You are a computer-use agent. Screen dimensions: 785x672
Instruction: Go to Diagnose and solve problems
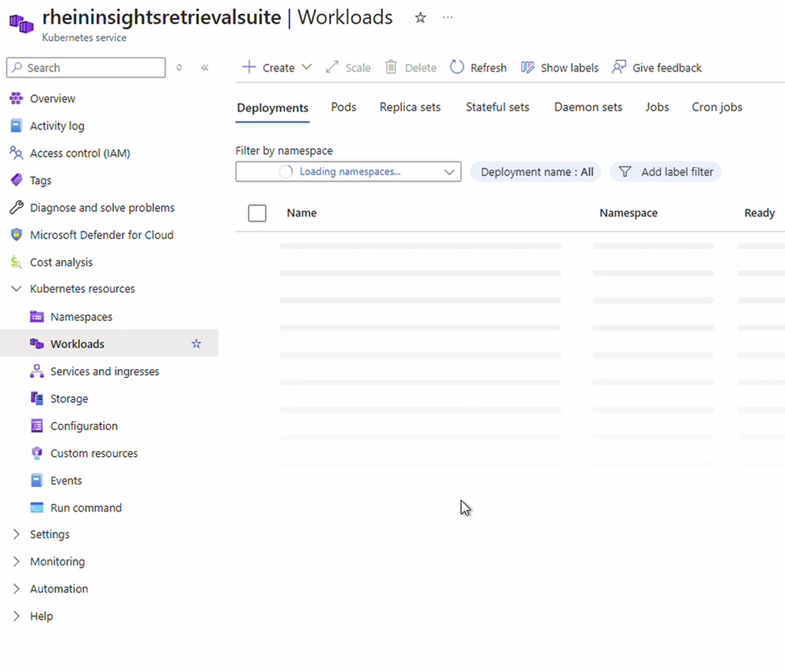point(102,207)
